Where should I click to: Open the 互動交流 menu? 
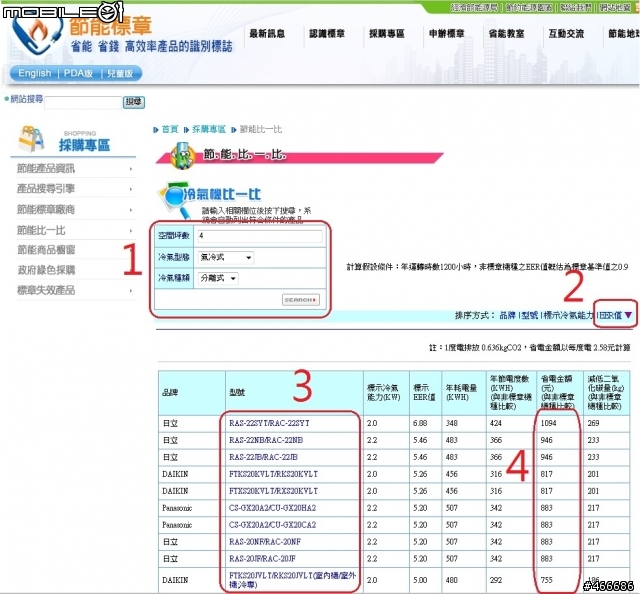(567, 33)
